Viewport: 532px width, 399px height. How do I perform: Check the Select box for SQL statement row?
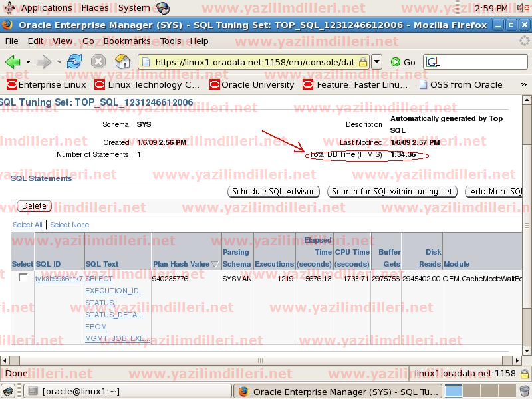click(x=23, y=278)
